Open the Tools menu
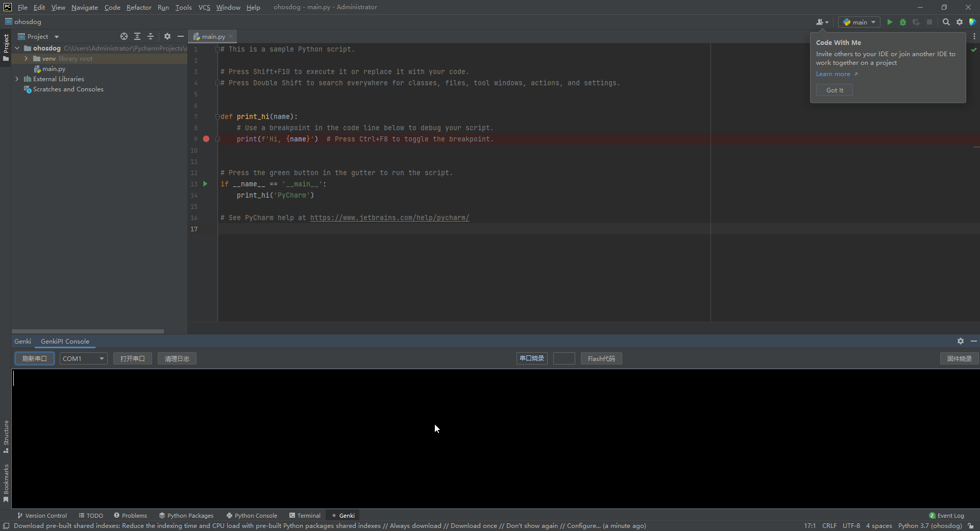Screen dimensions: 980x531 [x=183, y=7]
